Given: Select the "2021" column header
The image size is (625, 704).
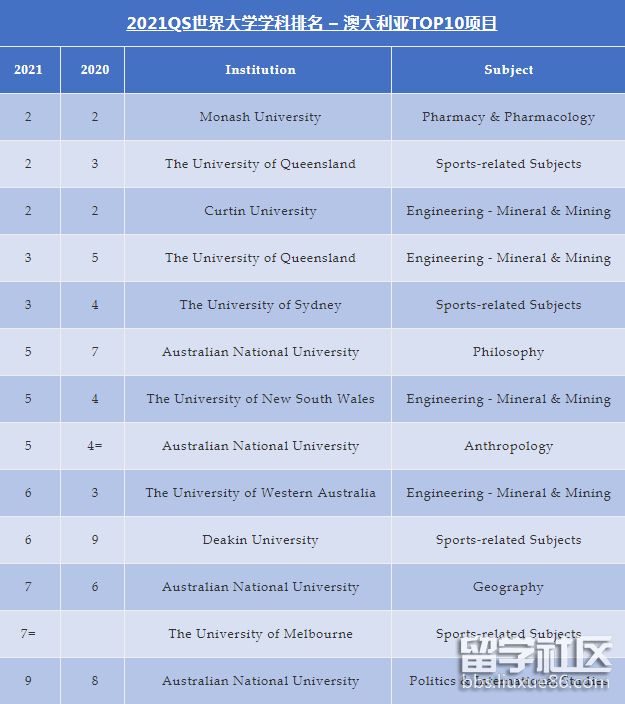Looking at the screenshot, I should pos(28,70).
